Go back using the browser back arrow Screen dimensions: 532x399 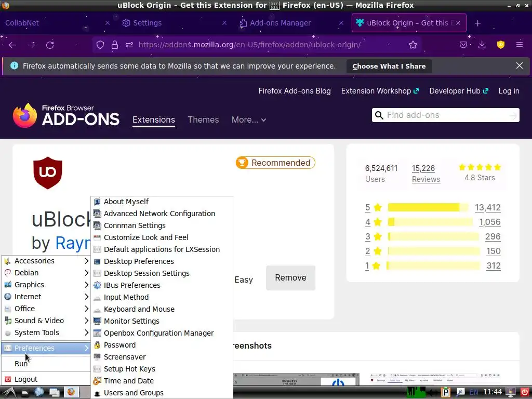point(12,45)
